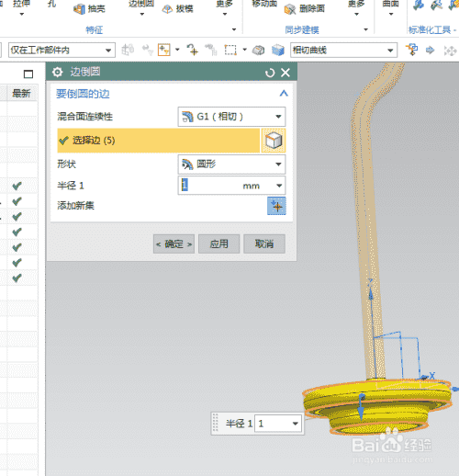The height and width of the screenshot is (476, 459).
Task: Click the first green checkmark under 最新
Action: (17, 186)
